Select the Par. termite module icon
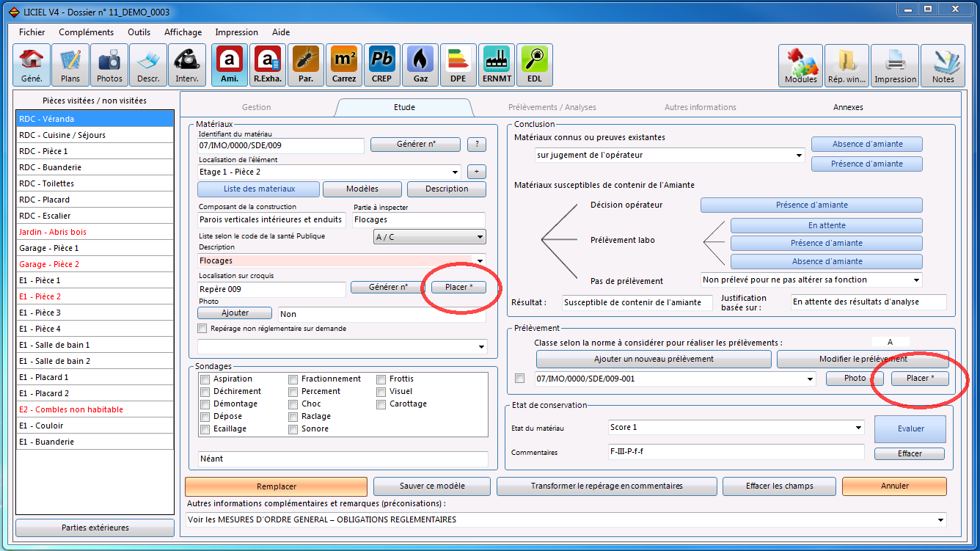 pos(306,65)
